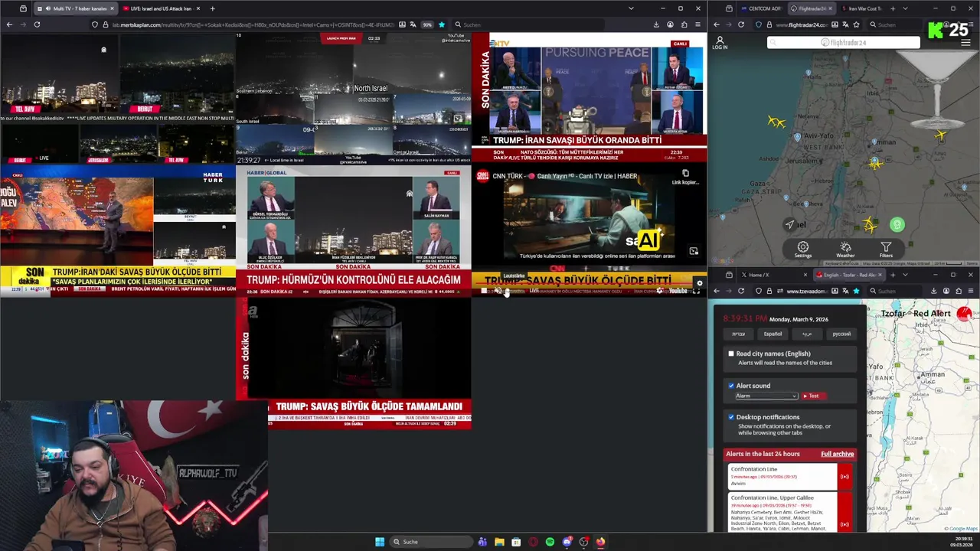
Task: Open extensions in Multi TV browser window
Action: pos(684,24)
